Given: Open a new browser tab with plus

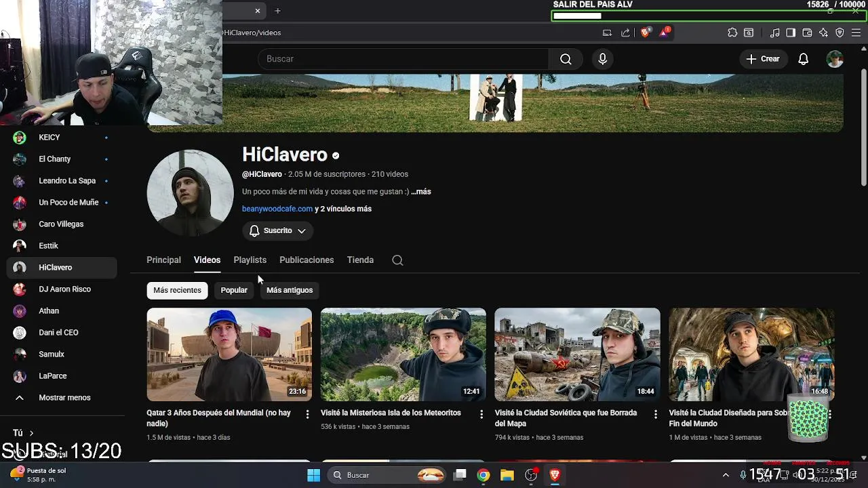Looking at the screenshot, I should coord(277,11).
